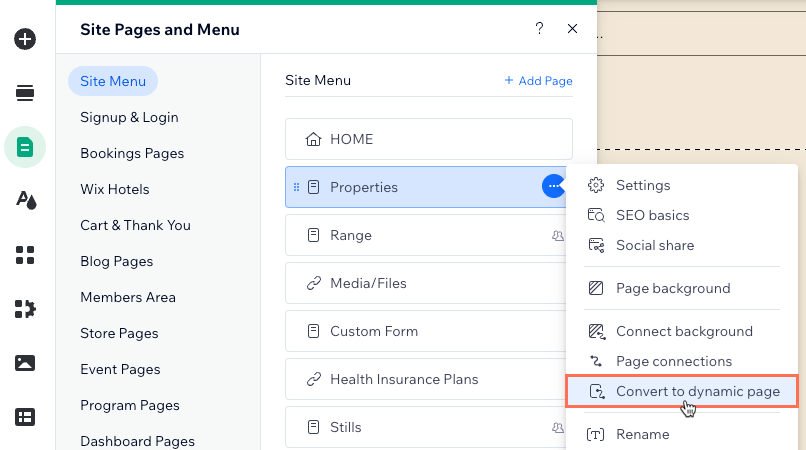
Task: Select the HOME page row
Action: coord(429,139)
